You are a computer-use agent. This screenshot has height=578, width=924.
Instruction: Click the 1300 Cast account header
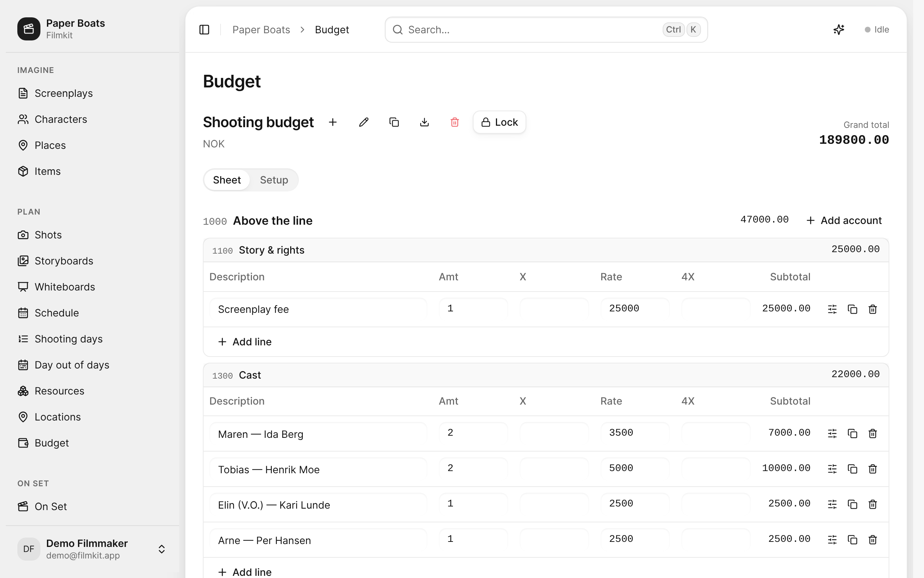pyautogui.click(x=546, y=375)
